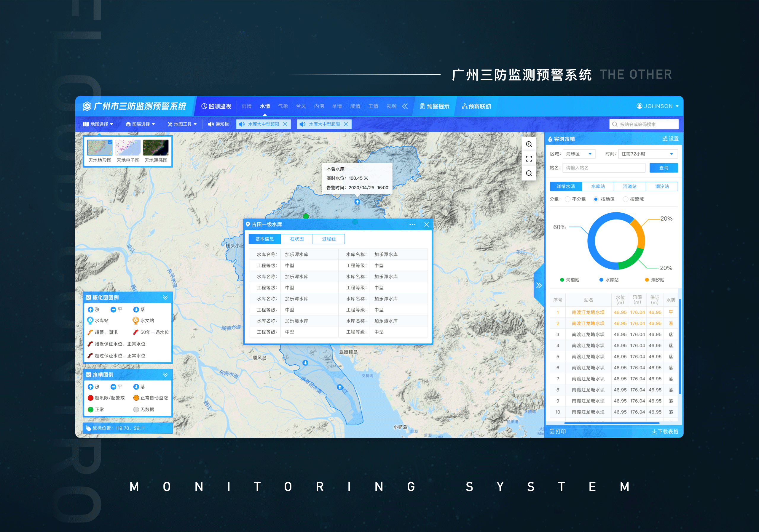Collapse 水情图例 legend panel
The image size is (759, 532).
(165, 375)
